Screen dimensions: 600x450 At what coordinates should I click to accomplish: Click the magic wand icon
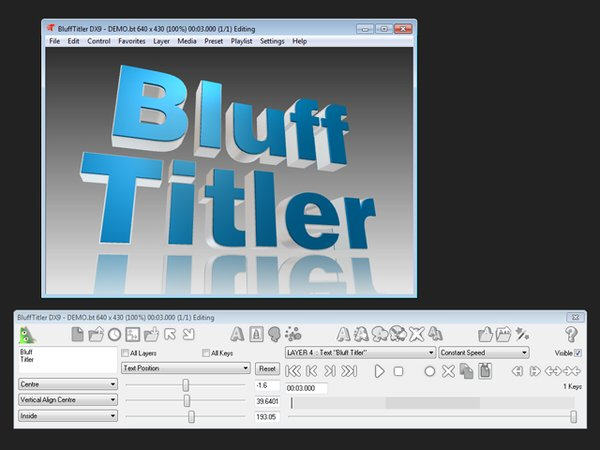[x=522, y=334]
